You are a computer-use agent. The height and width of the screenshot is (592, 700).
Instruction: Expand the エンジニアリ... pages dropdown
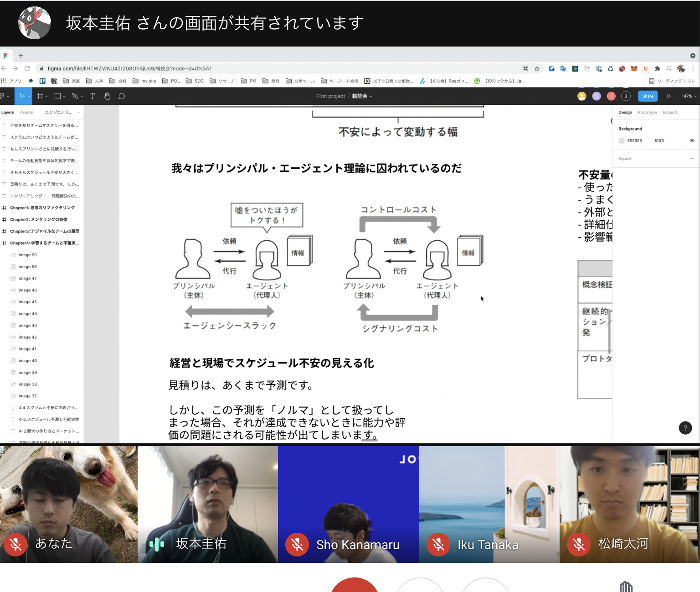[62, 112]
